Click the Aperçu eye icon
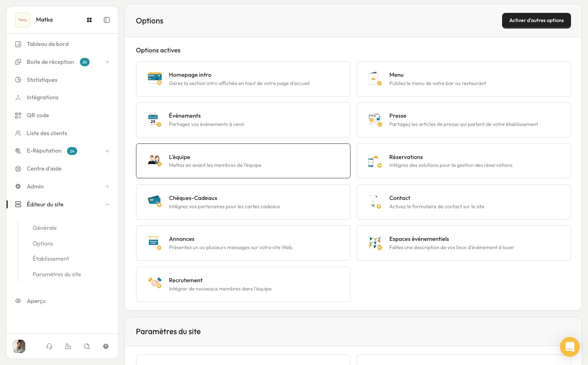 (x=18, y=301)
